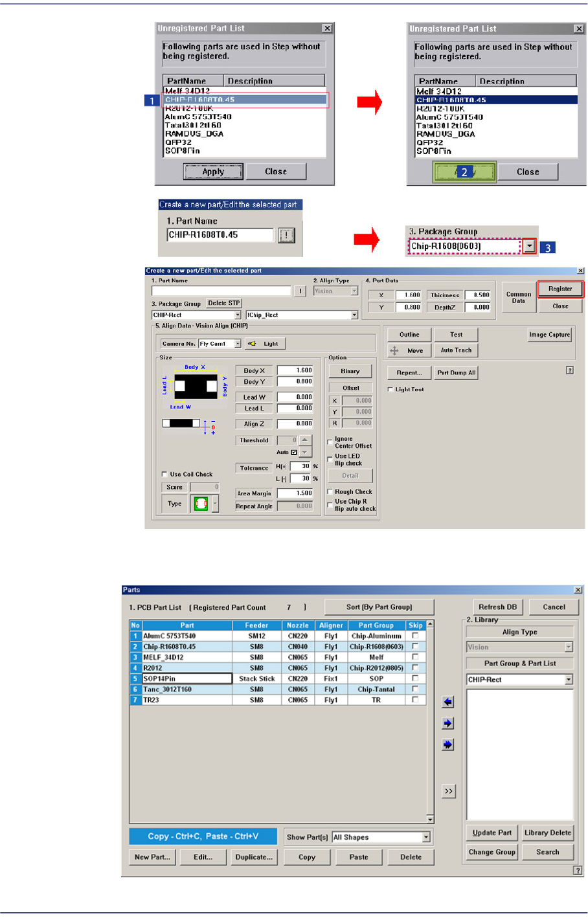This screenshot has width=588, height=920.
Task: Click the '!' button next to CHIP-R1608T0.45 part name
Action: point(286,235)
